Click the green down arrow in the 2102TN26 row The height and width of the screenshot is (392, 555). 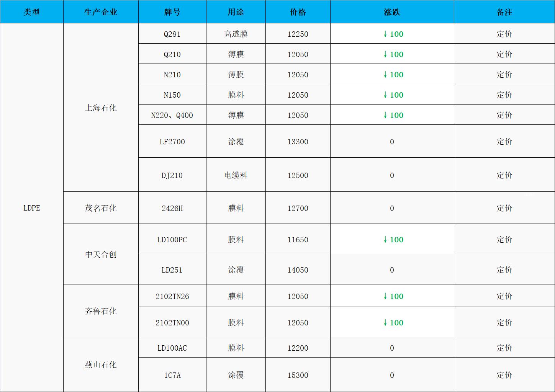click(x=385, y=296)
